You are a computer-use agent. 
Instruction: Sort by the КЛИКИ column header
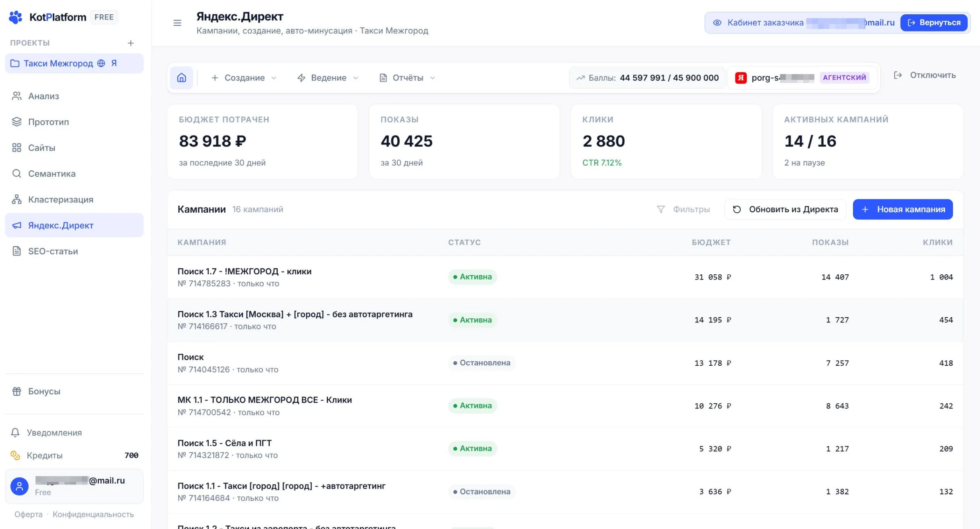(x=938, y=242)
